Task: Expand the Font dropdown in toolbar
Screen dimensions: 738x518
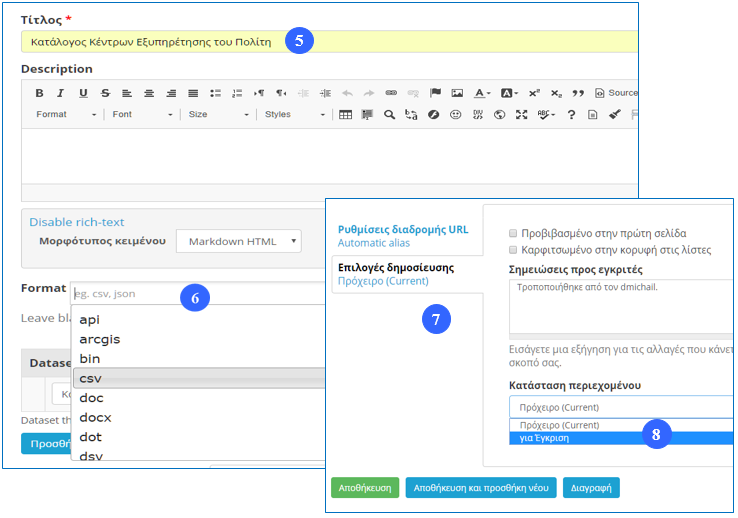Action: pyautogui.click(x=139, y=115)
